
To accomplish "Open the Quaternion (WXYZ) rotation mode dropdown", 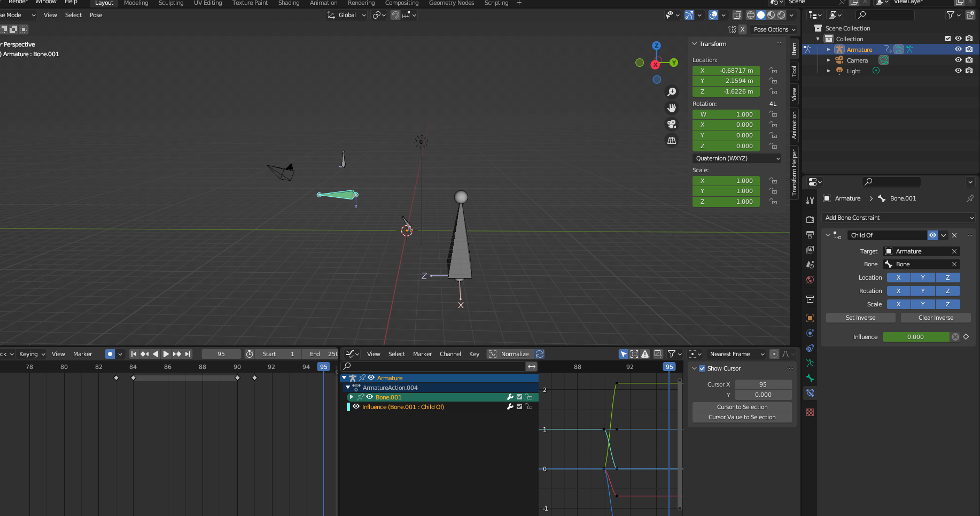I will [x=737, y=158].
